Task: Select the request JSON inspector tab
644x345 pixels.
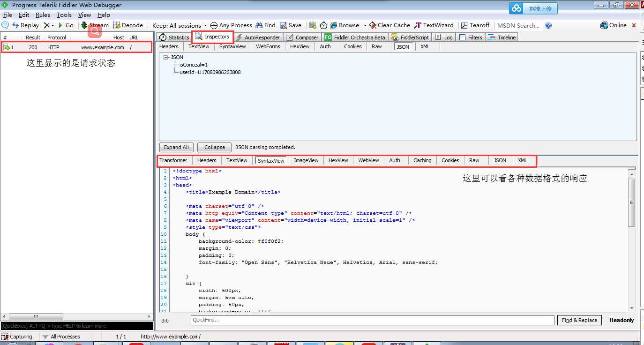Action: [403, 46]
